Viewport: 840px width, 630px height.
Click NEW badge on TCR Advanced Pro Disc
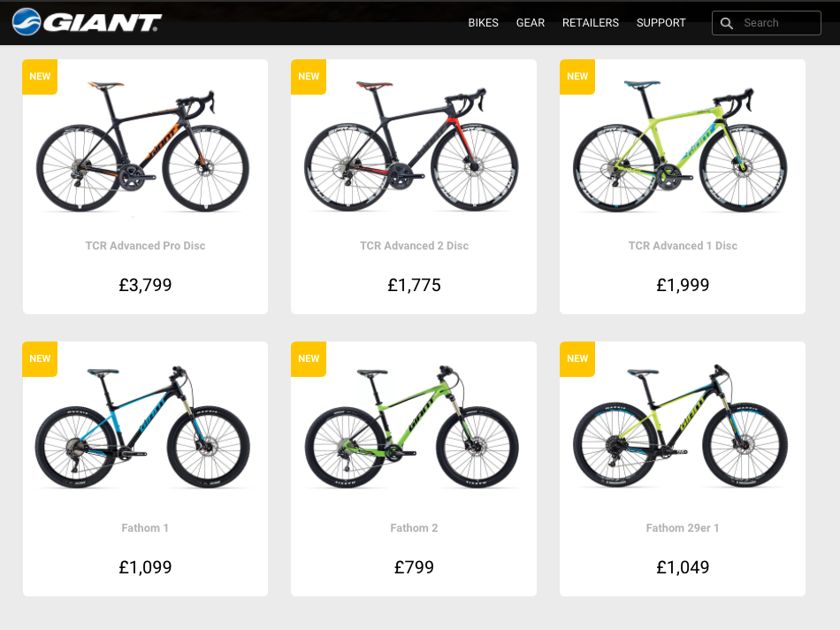(x=40, y=76)
